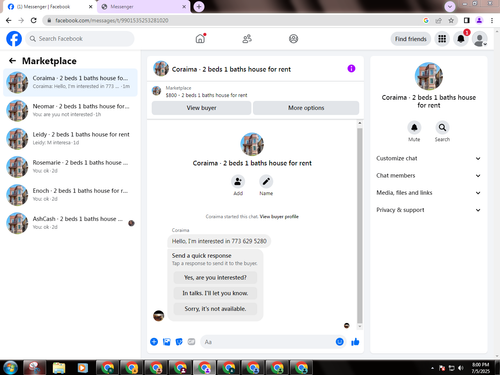This screenshot has height=375, width=500.
Task: Bookmark this page with the star icon
Action: tap(451, 20)
